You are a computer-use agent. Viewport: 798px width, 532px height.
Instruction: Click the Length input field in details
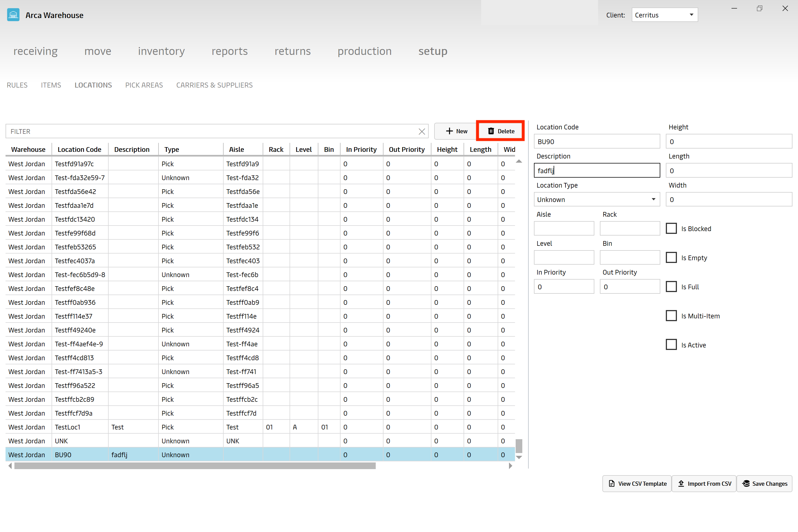tap(729, 170)
